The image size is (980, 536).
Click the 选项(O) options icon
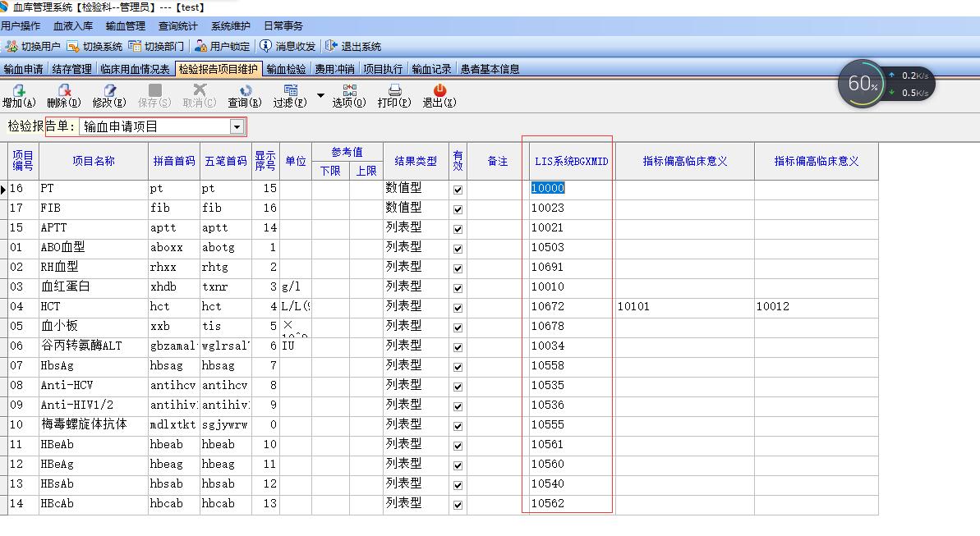click(x=349, y=90)
